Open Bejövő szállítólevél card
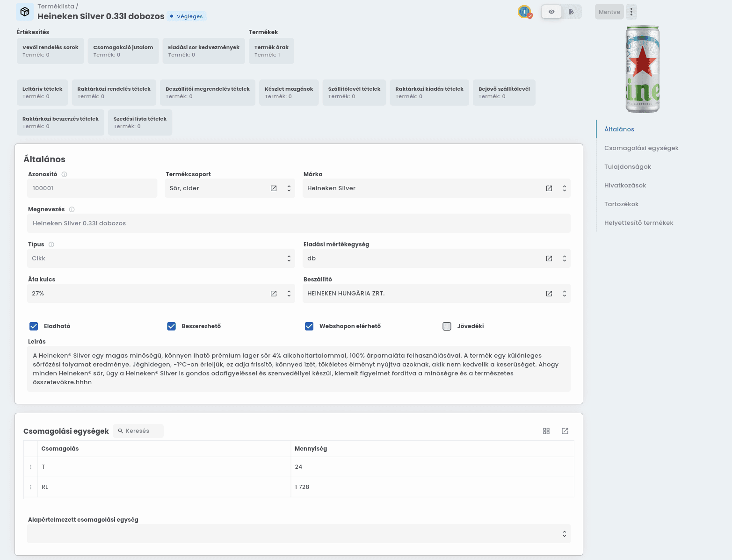The width and height of the screenshot is (732, 560). (504, 93)
